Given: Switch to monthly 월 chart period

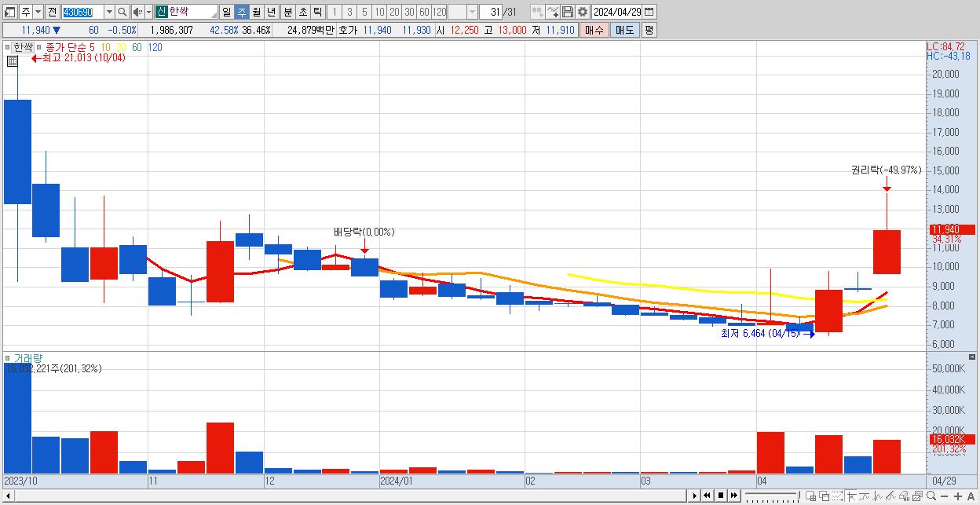Looking at the screenshot, I should (256, 12).
